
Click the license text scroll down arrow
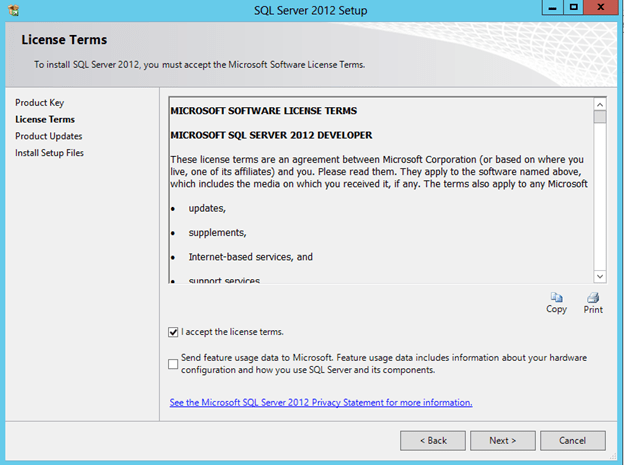(x=599, y=276)
